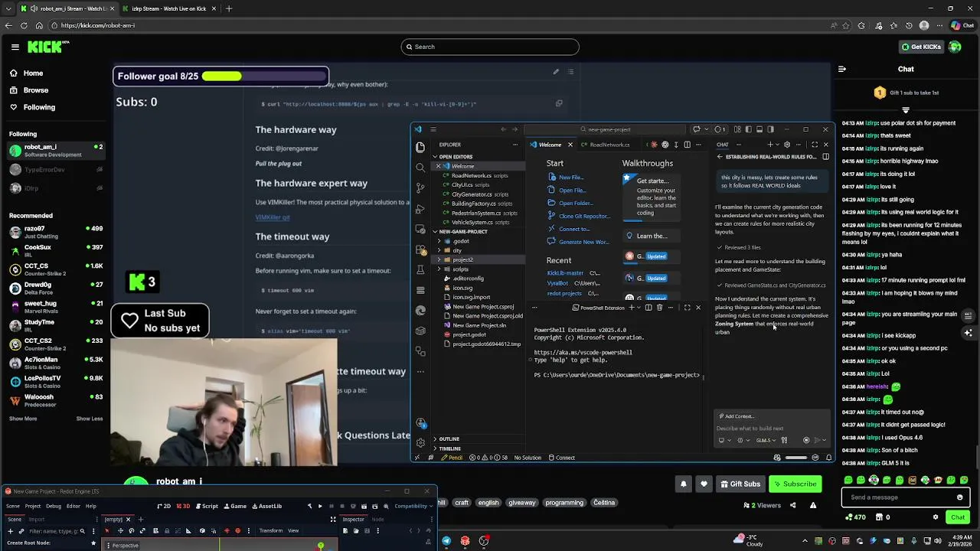Switch to the RoadNetwork.cs editor tab
The image size is (980, 551).
(609, 145)
